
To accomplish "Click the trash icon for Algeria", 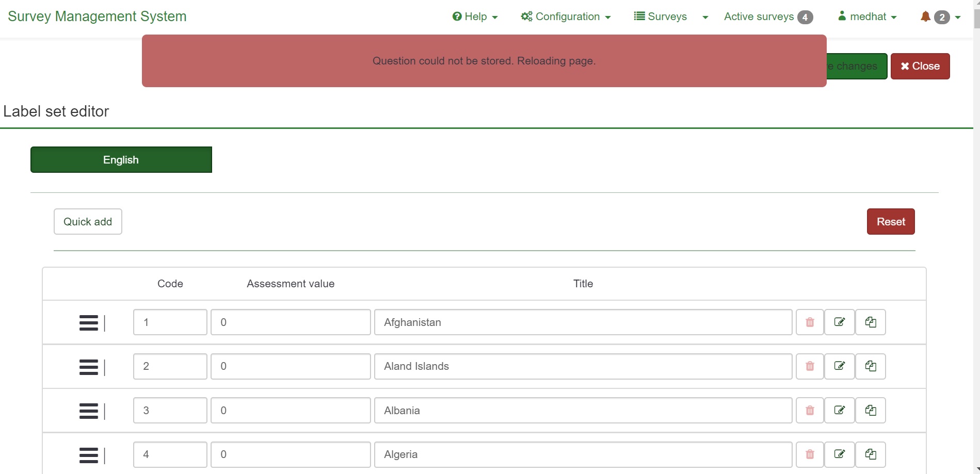I will pyautogui.click(x=810, y=454).
